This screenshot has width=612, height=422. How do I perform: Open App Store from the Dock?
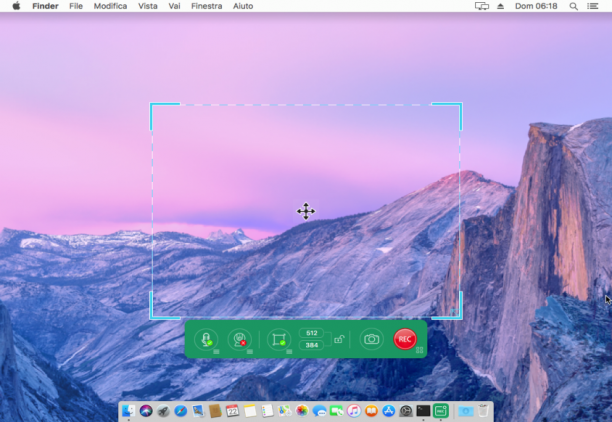coord(389,411)
